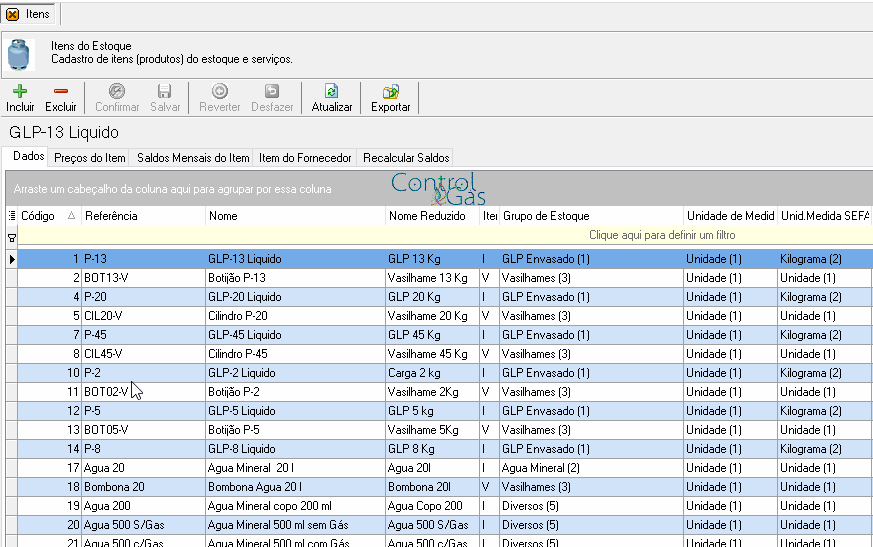Open the Preços do Item tab
The image size is (873, 547).
(x=89, y=158)
